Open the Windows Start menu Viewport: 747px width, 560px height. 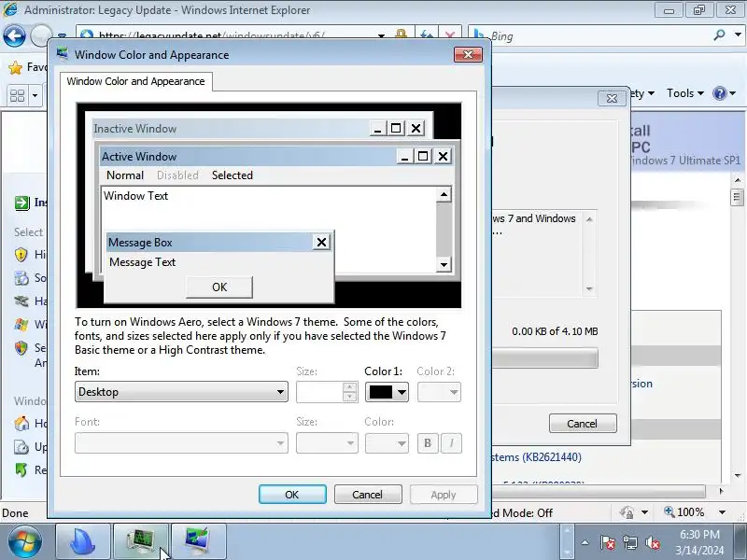click(x=24, y=542)
